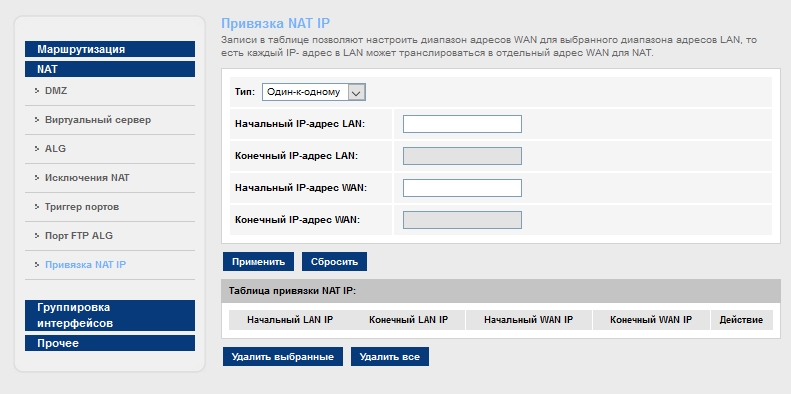
Task: Click the Тип label
Action: pyautogui.click(x=245, y=92)
